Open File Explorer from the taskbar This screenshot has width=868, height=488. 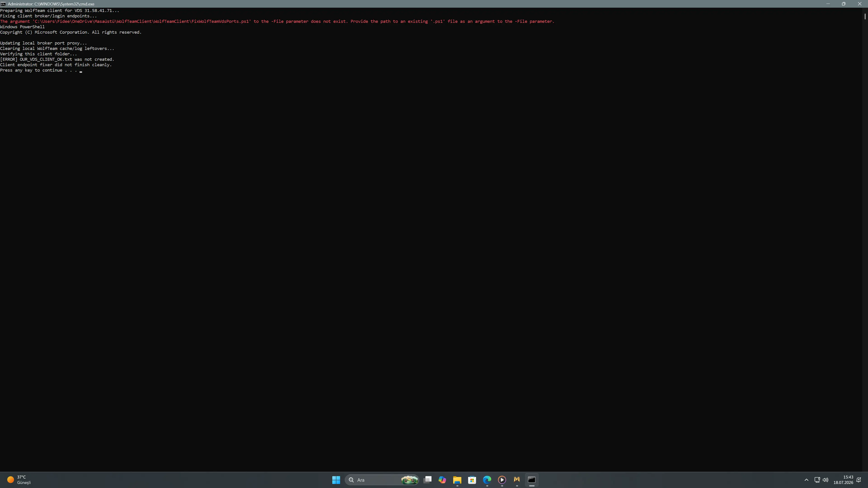pyautogui.click(x=457, y=480)
